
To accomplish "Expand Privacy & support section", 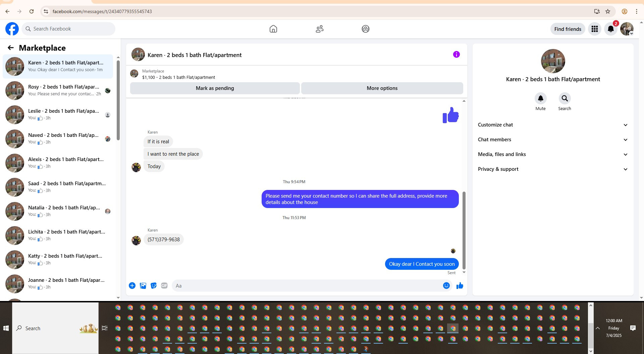I will (x=553, y=169).
